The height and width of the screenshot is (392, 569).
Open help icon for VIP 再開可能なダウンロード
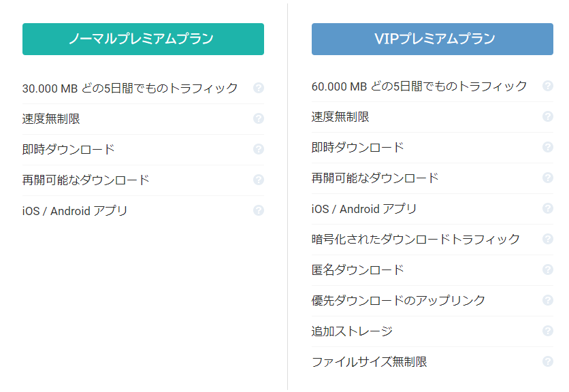(x=548, y=178)
